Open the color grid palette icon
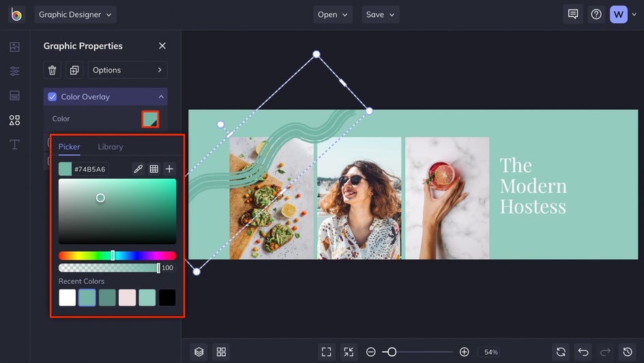This screenshot has width=644, height=363. [x=154, y=169]
